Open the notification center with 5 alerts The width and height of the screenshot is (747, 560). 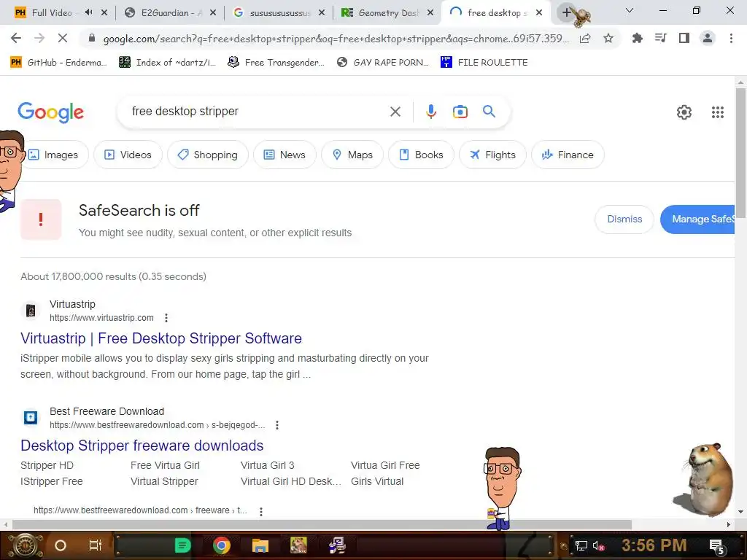(x=716, y=546)
